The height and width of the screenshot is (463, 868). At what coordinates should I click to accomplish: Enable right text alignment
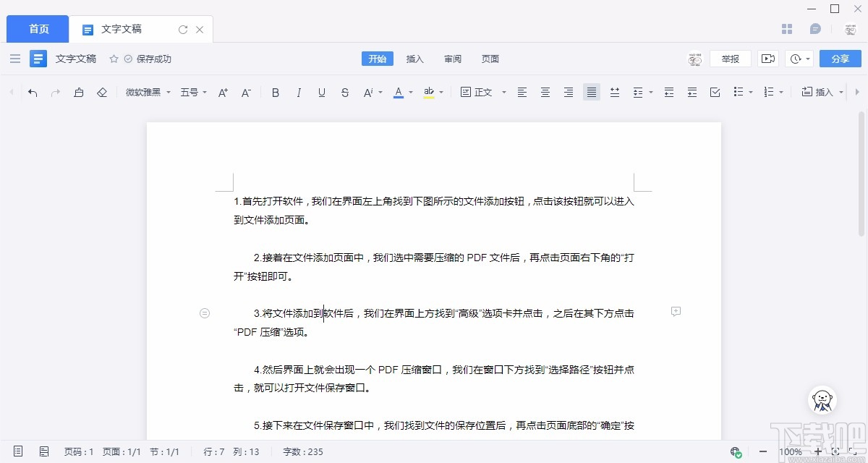568,92
